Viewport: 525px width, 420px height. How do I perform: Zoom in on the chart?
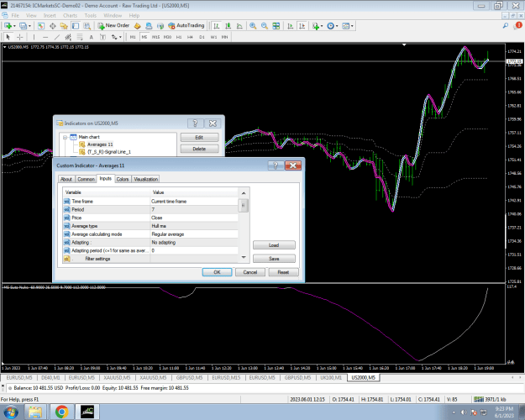coord(253,26)
